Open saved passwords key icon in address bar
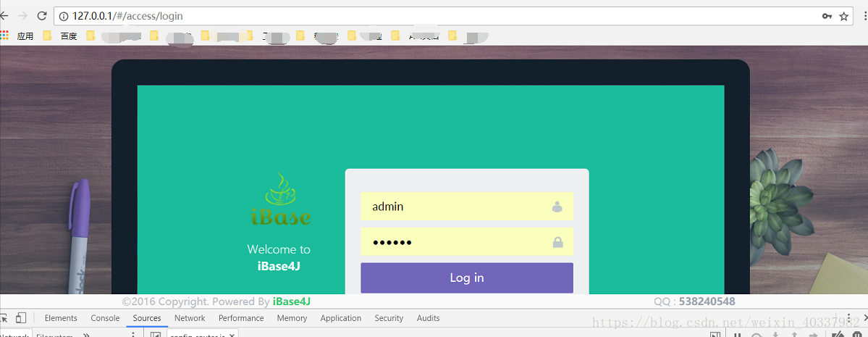The width and height of the screenshot is (868, 337). pos(827,16)
